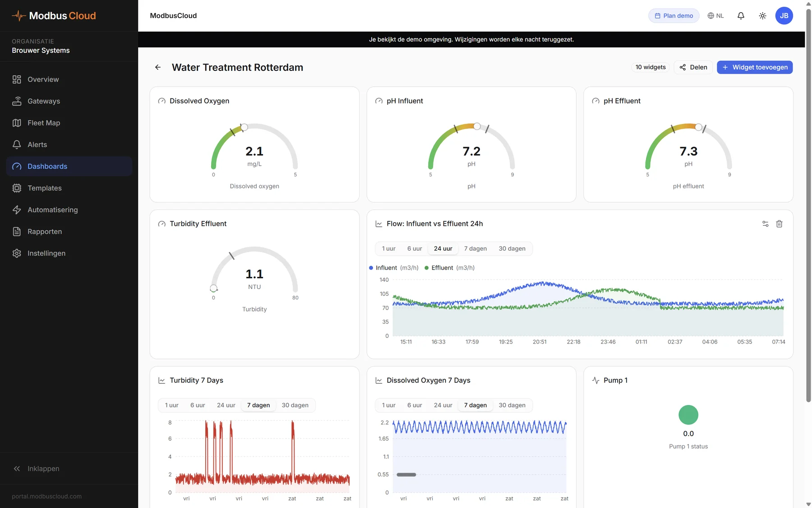The width and height of the screenshot is (812, 508).
Task: Click trash icon on the Flow widget
Action: click(779, 224)
